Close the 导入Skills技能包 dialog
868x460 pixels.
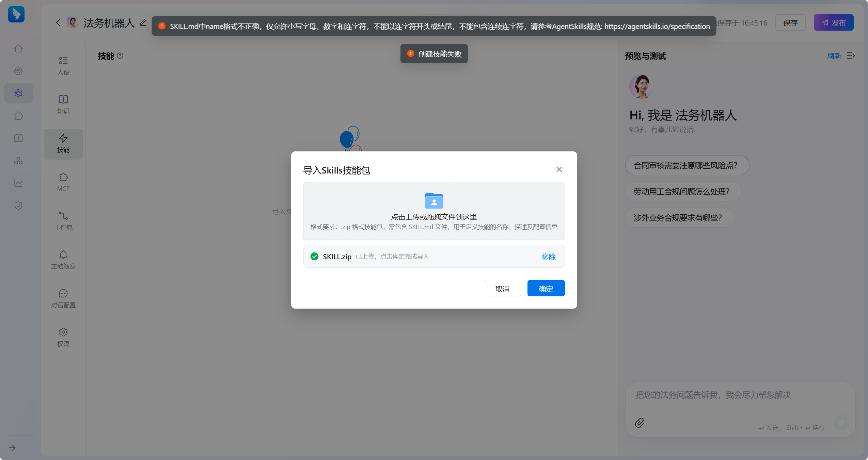559,169
